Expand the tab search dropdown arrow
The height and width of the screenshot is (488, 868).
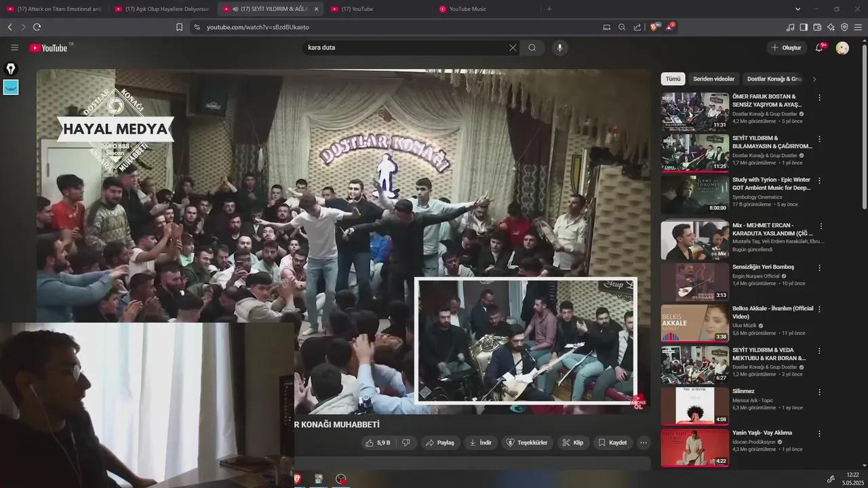point(797,9)
